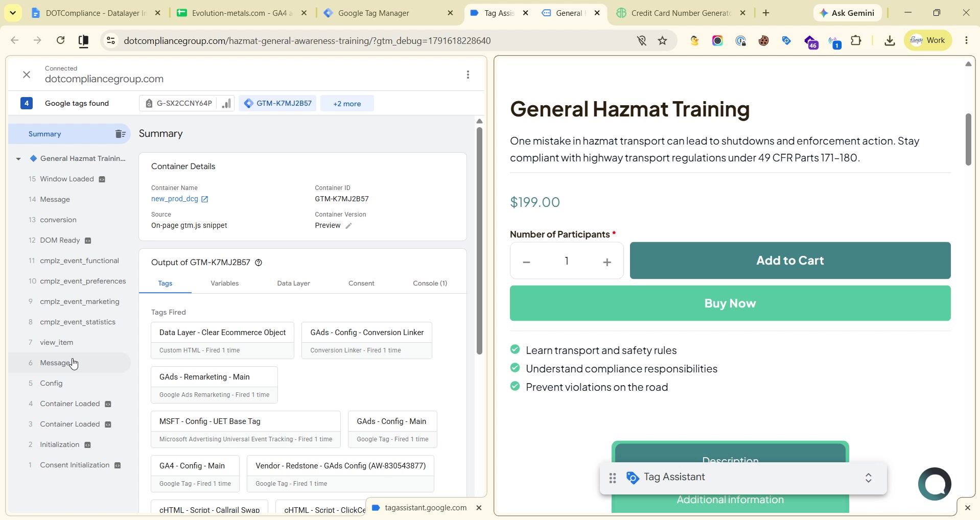Decrease participants with the minus button
This screenshot has height=520, width=980.
[x=527, y=262]
